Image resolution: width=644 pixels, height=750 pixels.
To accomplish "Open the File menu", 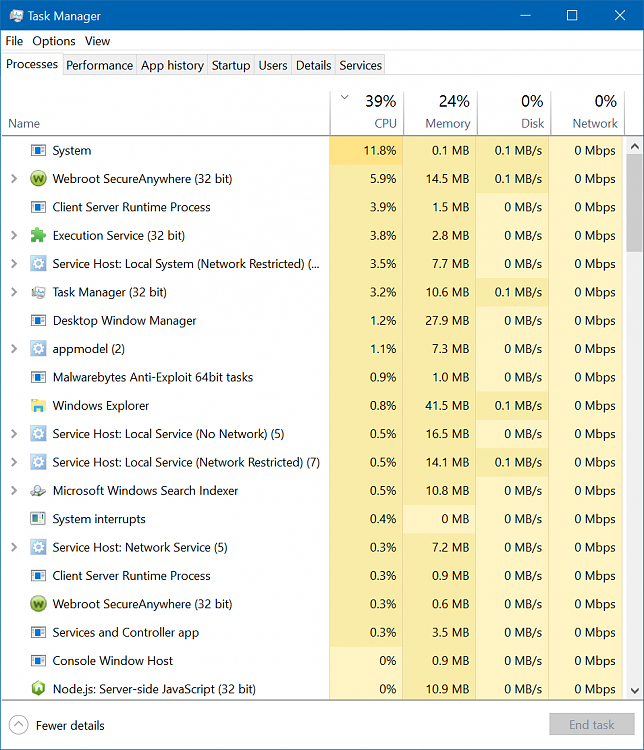I will click(14, 41).
